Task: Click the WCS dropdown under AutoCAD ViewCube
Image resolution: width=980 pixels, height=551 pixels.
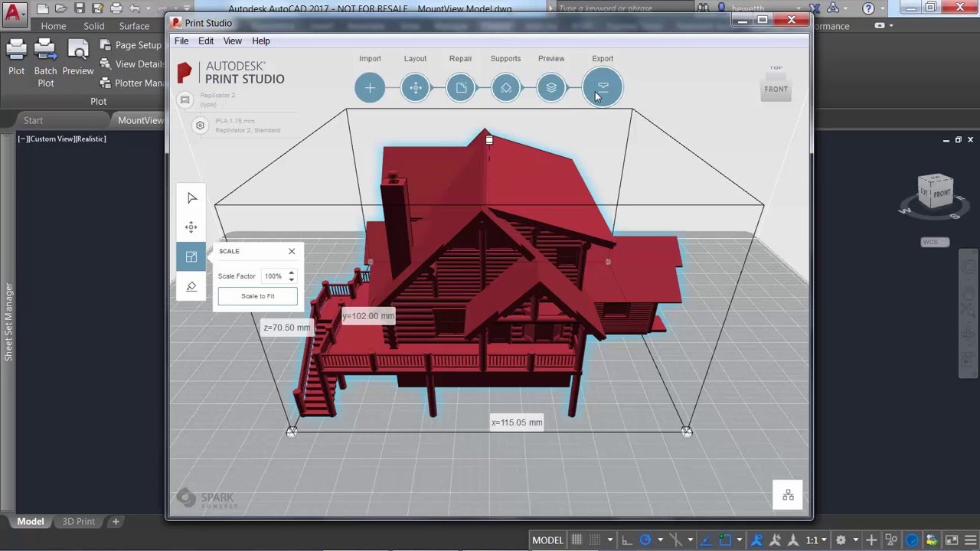Action: coord(935,242)
